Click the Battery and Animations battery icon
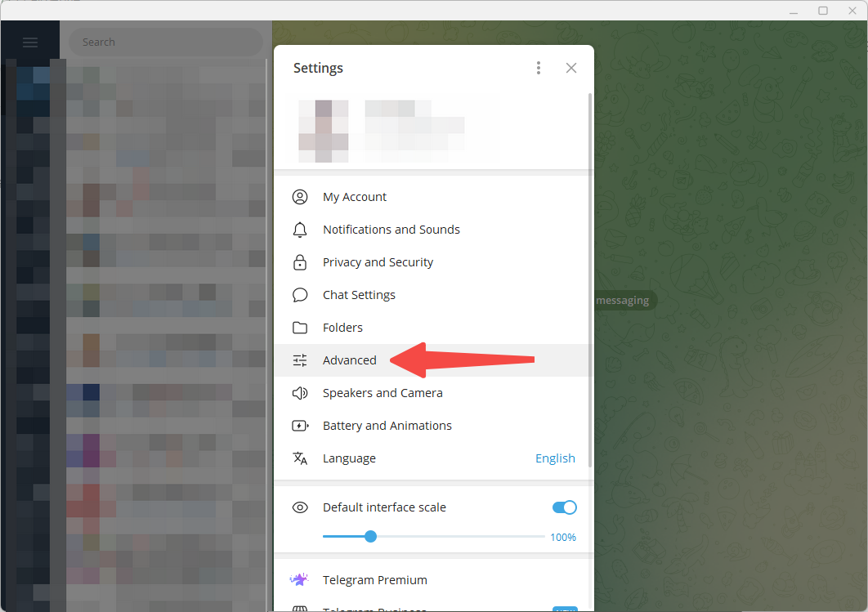The image size is (868, 612). [300, 426]
